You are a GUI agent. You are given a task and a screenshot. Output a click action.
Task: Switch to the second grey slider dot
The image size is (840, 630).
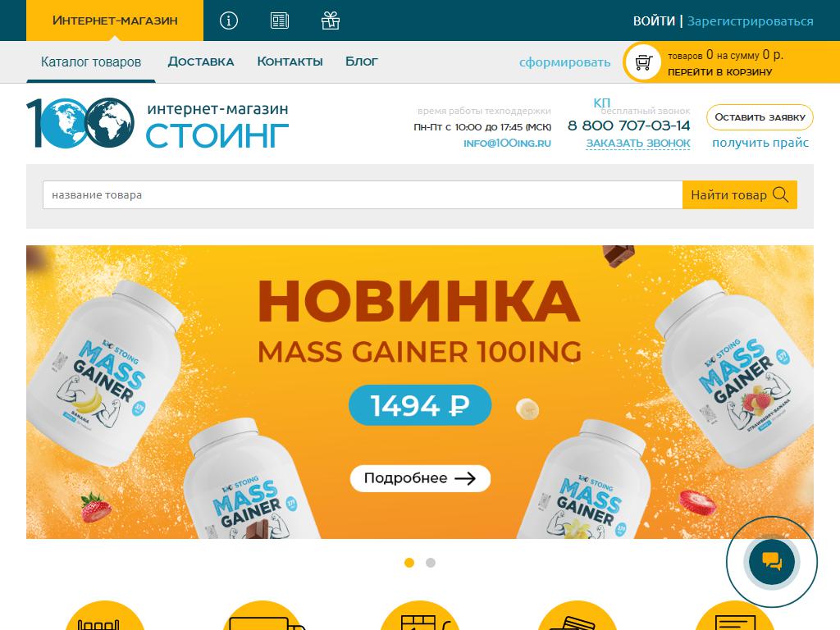(x=430, y=563)
